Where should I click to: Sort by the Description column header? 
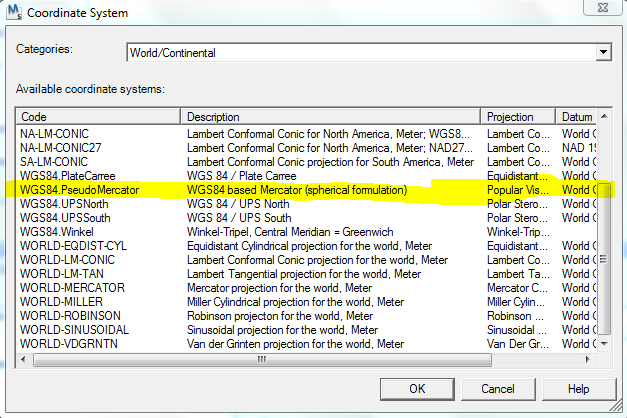point(330,117)
